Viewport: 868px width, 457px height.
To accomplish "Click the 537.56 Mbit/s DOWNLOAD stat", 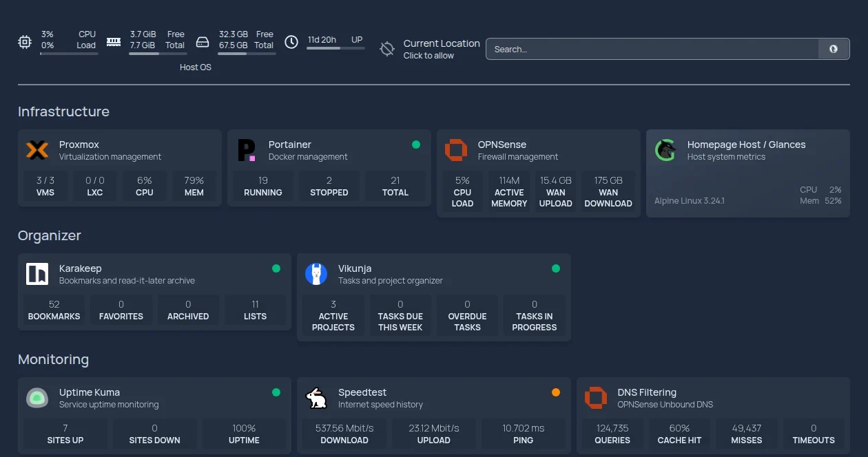I will pyautogui.click(x=344, y=434).
